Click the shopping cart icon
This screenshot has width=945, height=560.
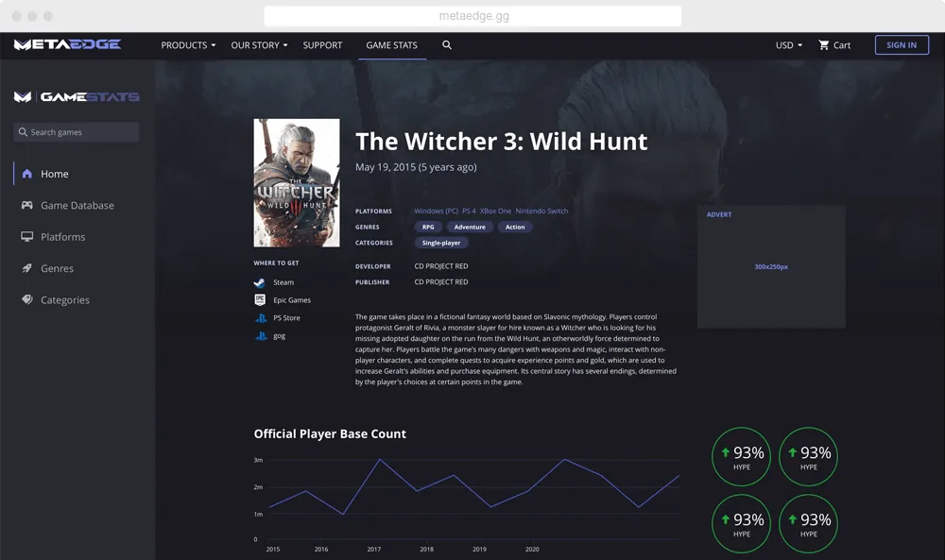tap(823, 45)
